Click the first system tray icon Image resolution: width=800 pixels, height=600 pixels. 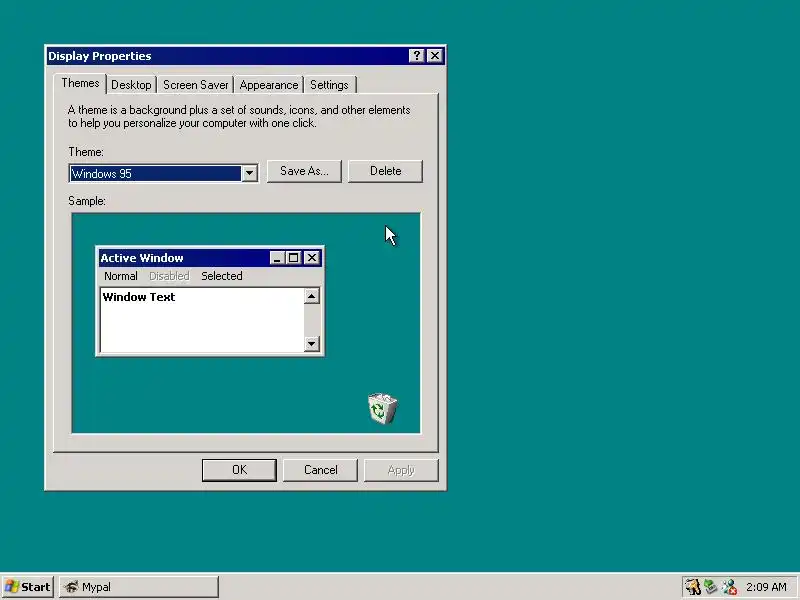[x=693, y=587]
